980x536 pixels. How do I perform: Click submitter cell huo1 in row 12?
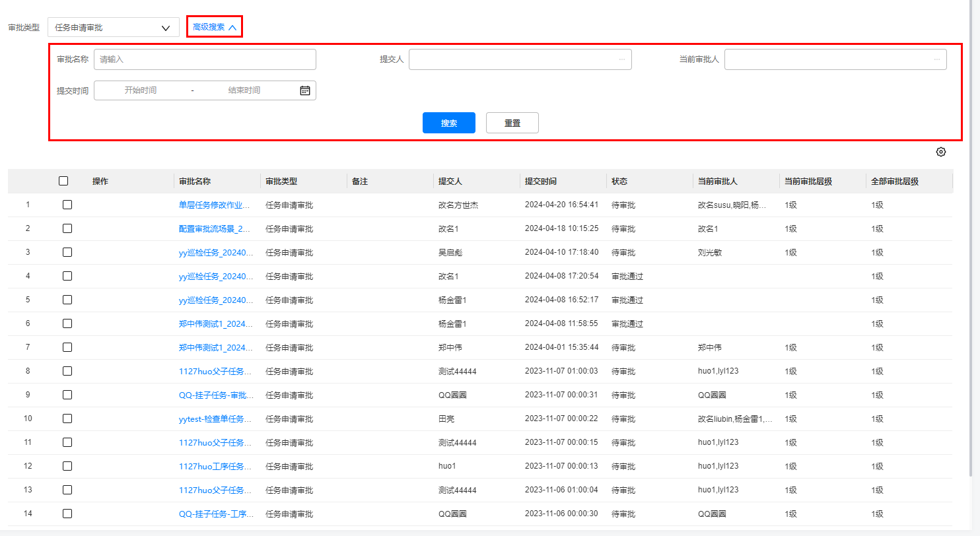(x=447, y=466)
